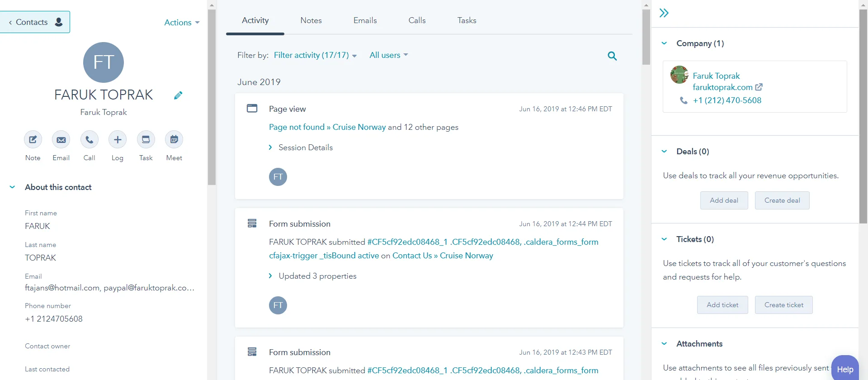Click the activity search magnifier icon
Viewport: 868px width, 380px height.
click(x=612, y=56)
